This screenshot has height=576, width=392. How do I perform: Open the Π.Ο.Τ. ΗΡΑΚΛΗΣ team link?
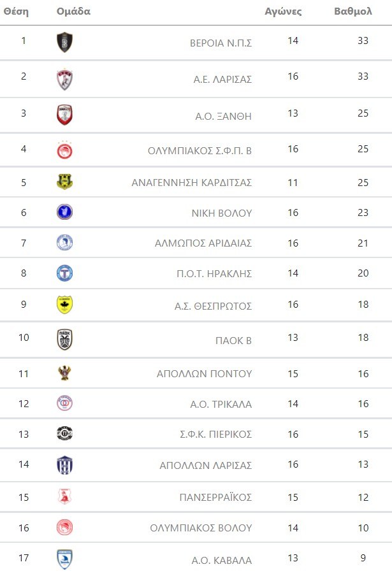215,274
